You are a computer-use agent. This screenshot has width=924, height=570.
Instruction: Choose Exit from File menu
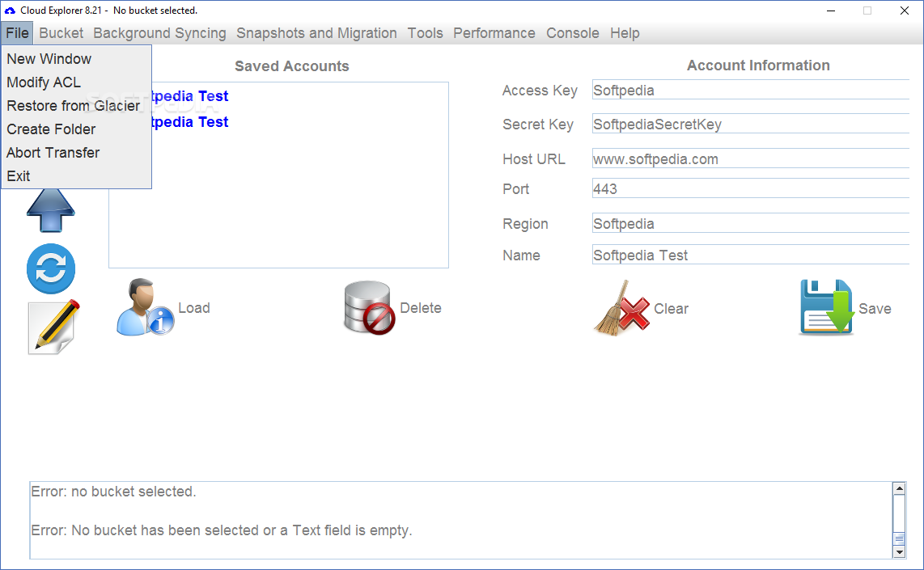point(76,176)
